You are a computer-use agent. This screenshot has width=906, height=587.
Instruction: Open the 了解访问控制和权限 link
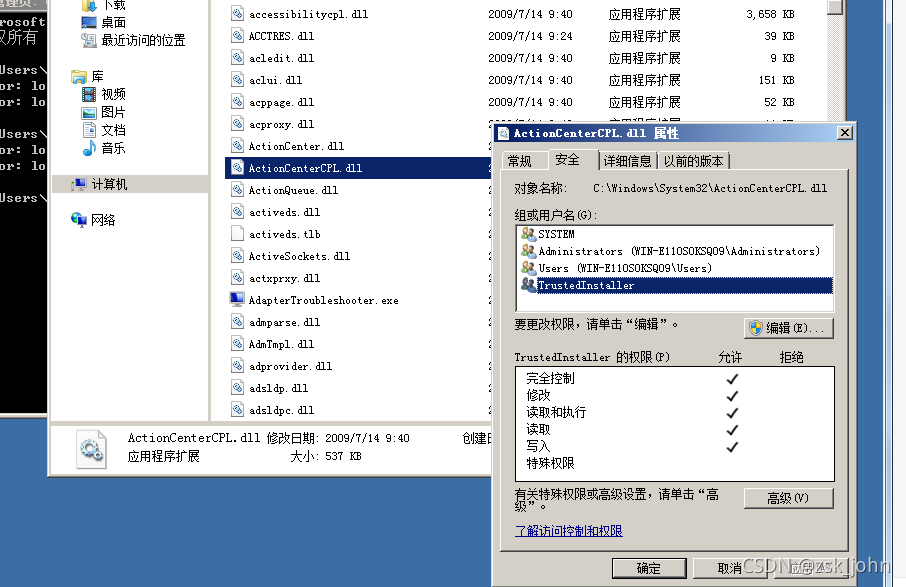[x=569, y=531]
